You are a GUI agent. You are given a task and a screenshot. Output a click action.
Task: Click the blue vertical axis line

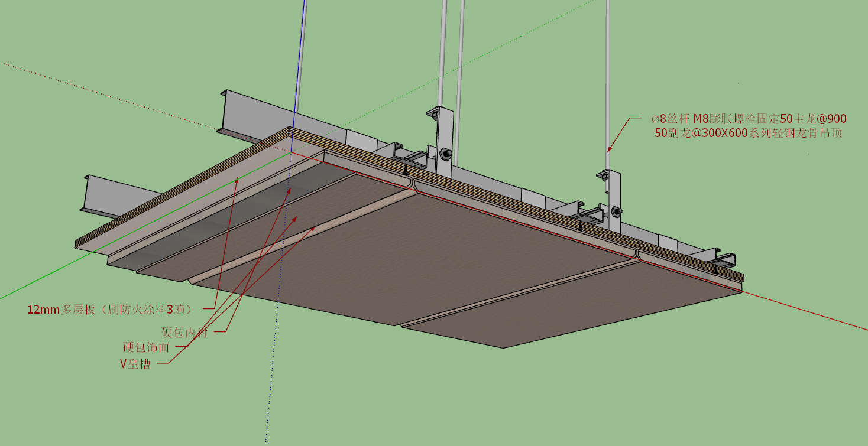pos(302,71)
